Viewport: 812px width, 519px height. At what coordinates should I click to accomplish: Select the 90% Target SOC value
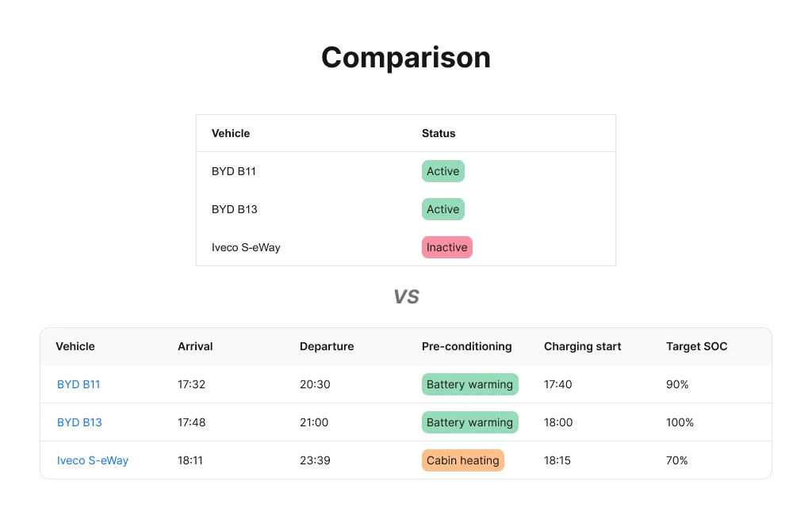(676, 384)
